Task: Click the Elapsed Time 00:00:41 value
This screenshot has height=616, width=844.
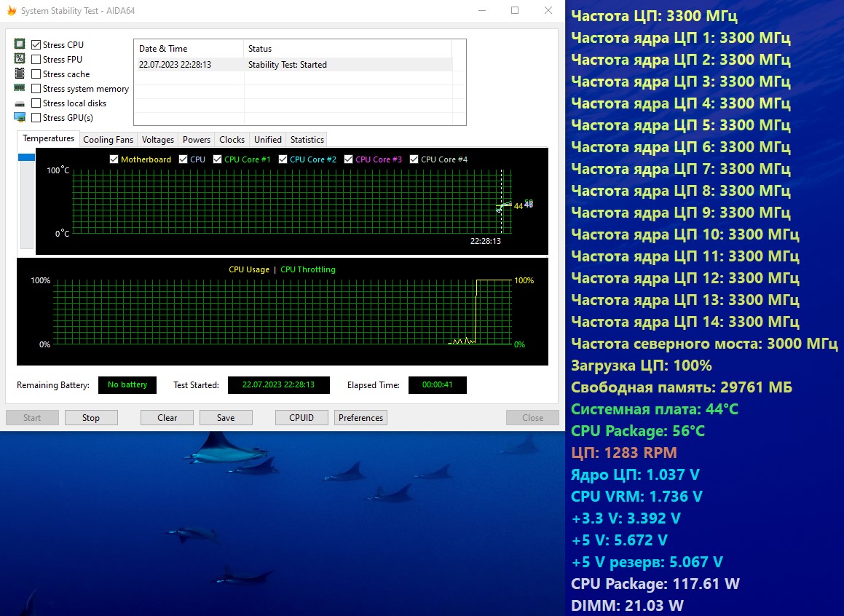Action: pos(437,384)
